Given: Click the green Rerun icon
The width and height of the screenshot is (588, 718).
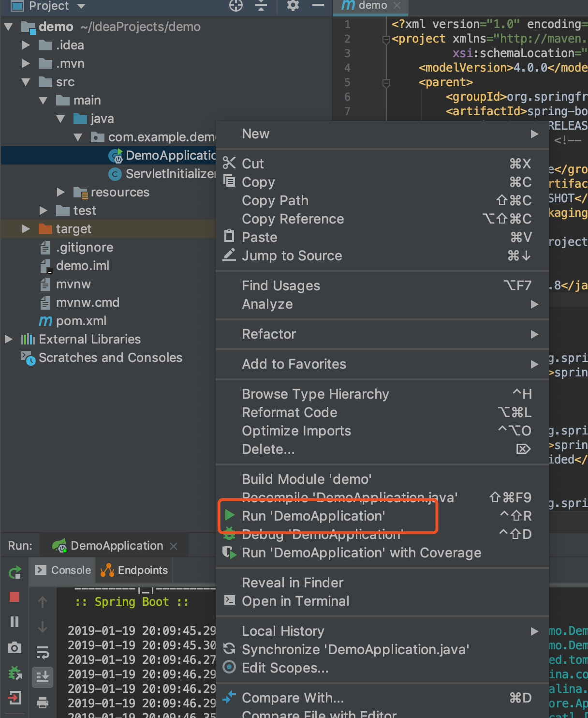Looking at the screenshot, I should (x=15, y=572).
